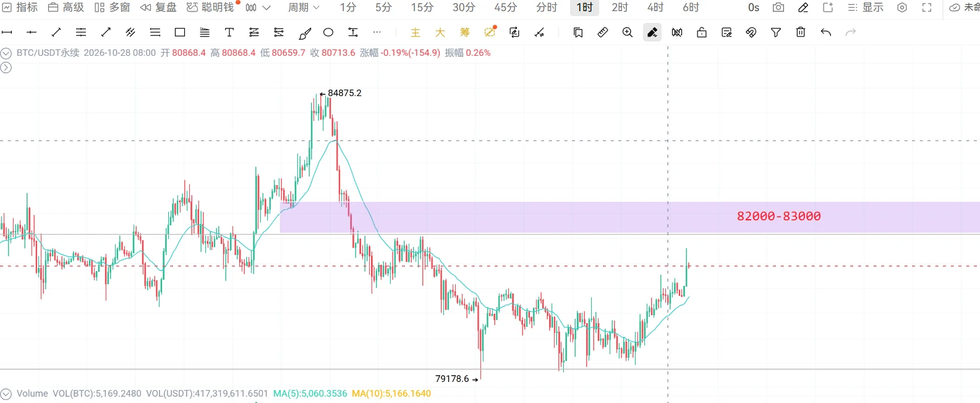Start 复盘 replay mode
Viewport: 980px width, 403px height.
pyautogui.click(x=159, y=7)
